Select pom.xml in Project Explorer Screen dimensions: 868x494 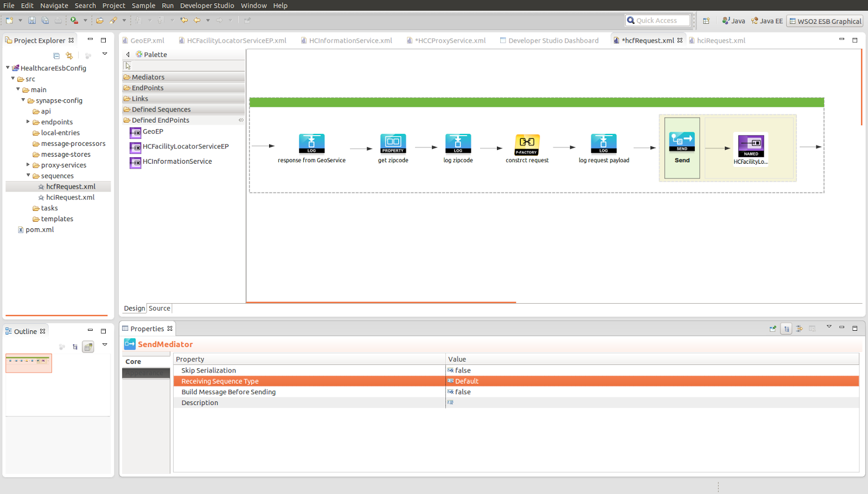tap(36, 230)
